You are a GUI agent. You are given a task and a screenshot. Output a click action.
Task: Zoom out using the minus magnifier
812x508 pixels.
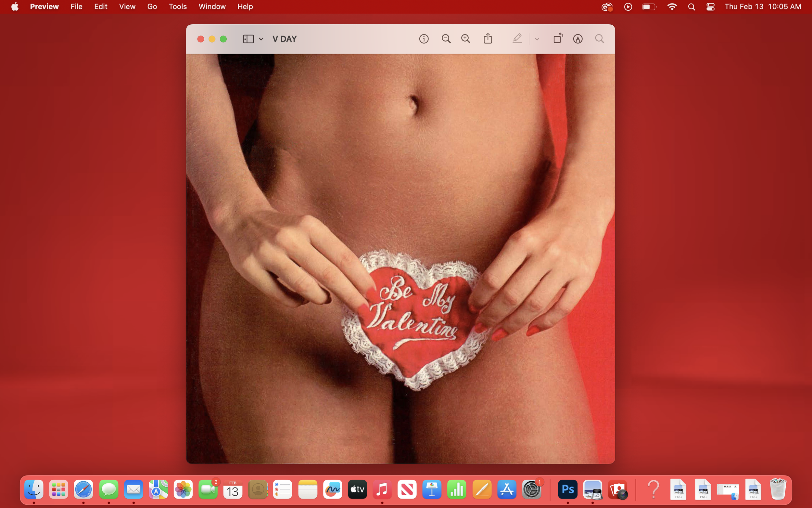pos(446,39)
